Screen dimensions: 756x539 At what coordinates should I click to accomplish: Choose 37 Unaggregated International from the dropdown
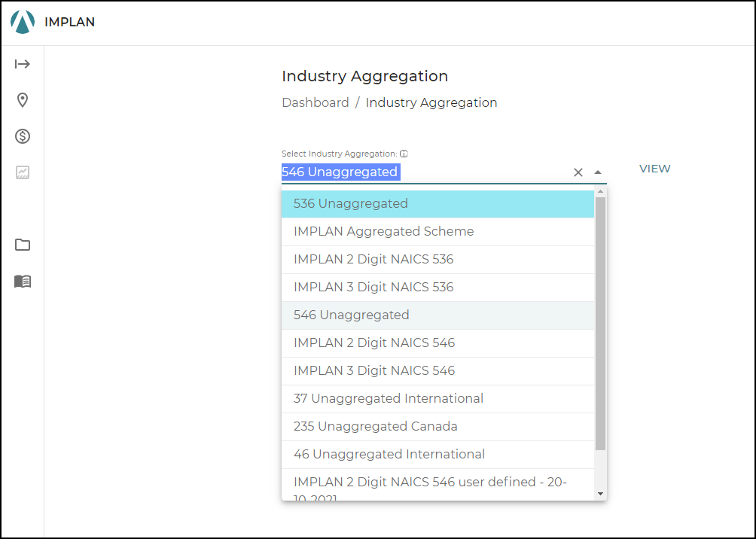click(x=389, y=398)
